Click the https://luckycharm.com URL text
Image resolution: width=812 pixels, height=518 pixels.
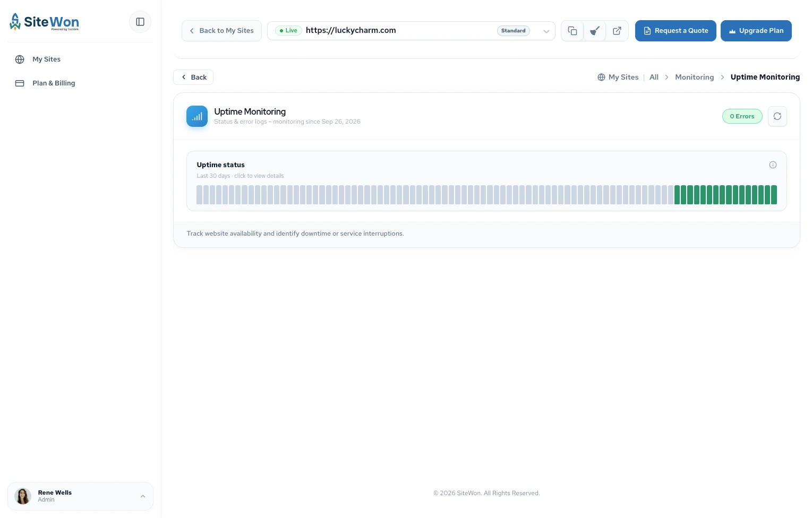pyautogui.click(x=351, y=30)
